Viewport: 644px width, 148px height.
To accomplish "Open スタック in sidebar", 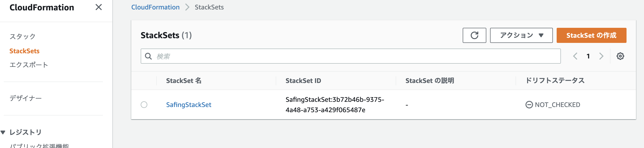I will pyautogui.click(x=22, y=37).
